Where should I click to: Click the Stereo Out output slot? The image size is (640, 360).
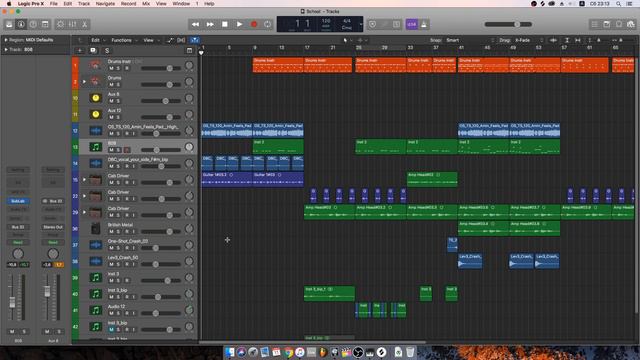(x=53, y=227)
